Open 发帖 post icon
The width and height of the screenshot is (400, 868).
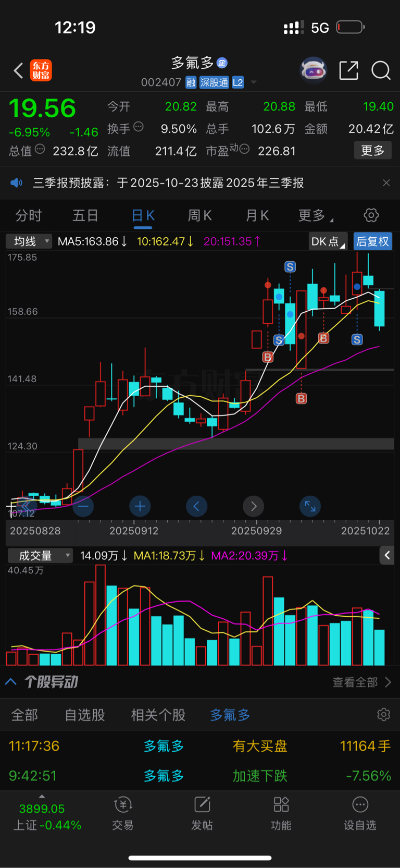click(202, 814)
